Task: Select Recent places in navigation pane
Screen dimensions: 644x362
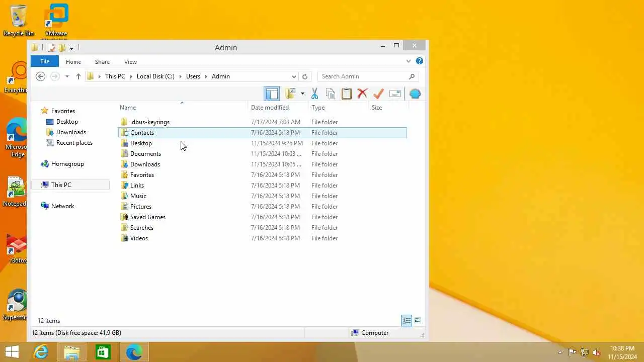Action: pos(74,143)
